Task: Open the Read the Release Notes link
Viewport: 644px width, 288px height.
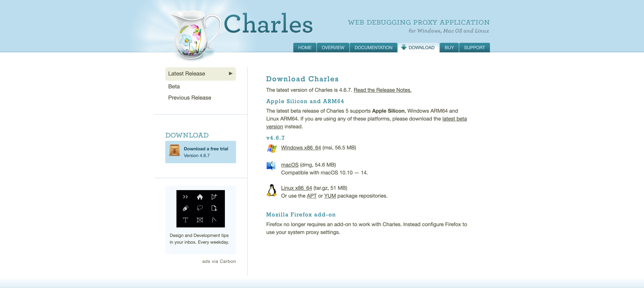Action: click(x=382, y=90)
